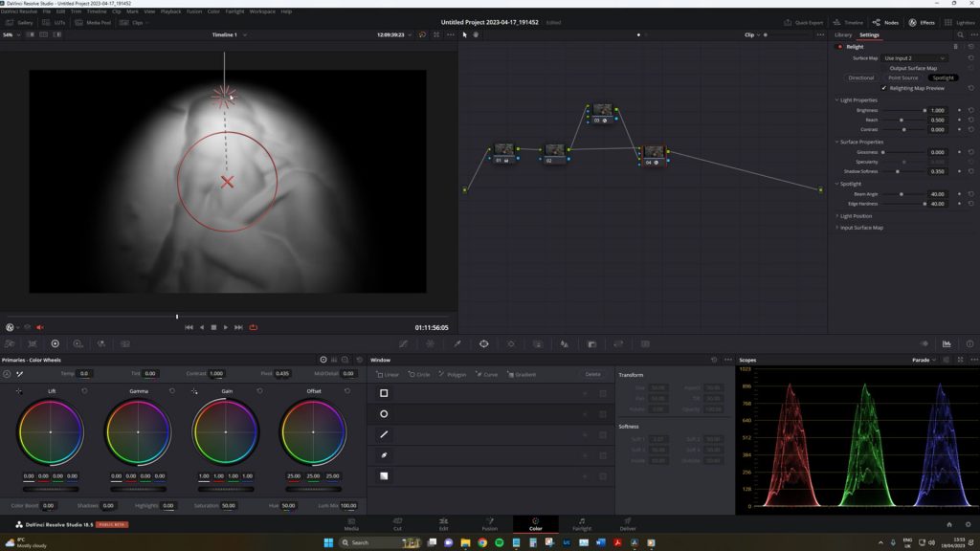980x551 pixels.
Task: Open the Color Match palette icon
Action: [33, 343]
